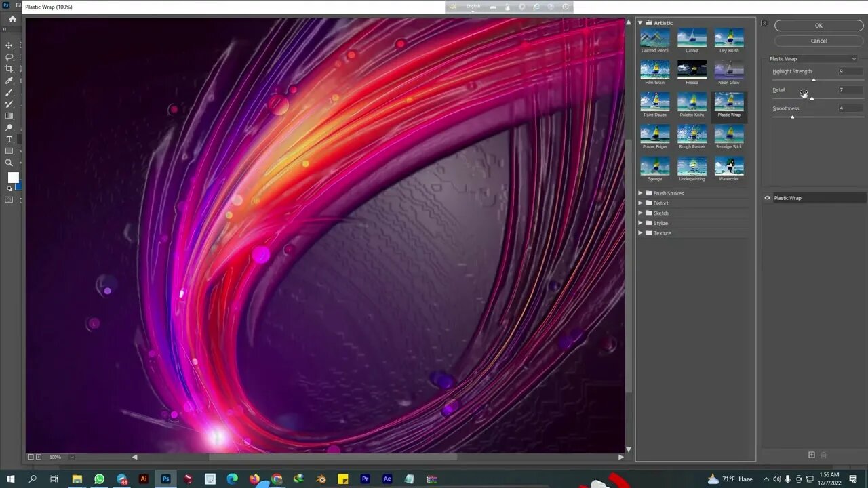
Task: Collapse the Artistic filter folder
Action: (x=640, y=23)
